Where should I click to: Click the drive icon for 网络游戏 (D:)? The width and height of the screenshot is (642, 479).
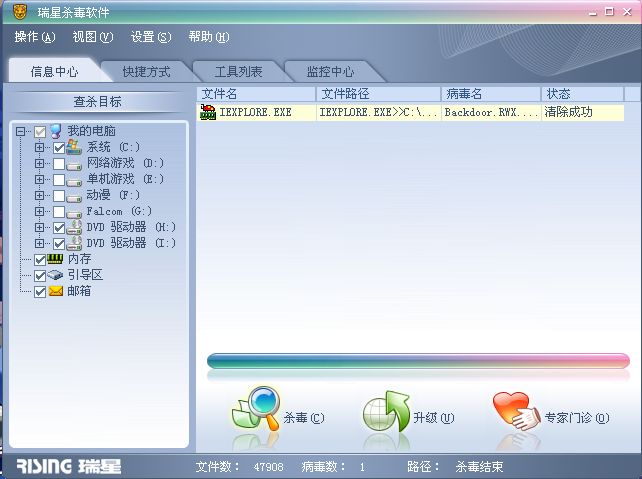pyautogui.click(x=74, y=165)
